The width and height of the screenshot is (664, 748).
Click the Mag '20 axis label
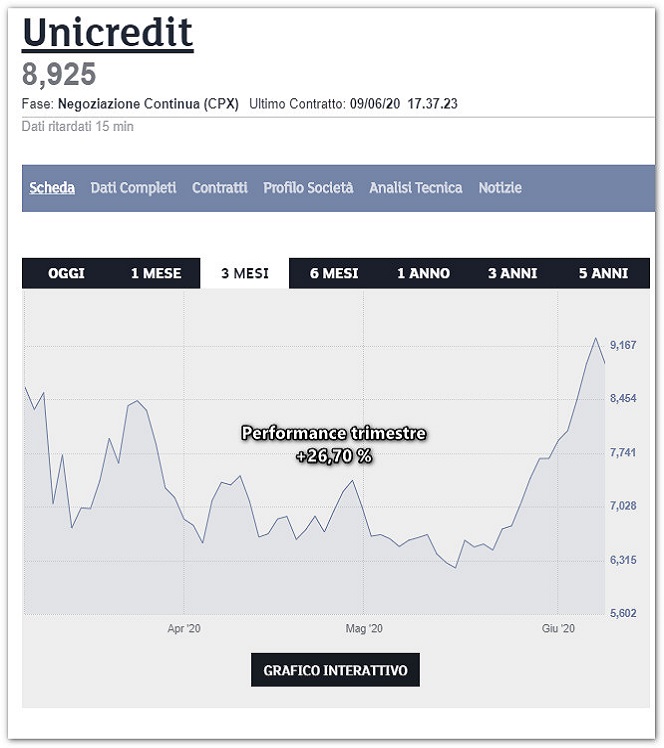(x=364, y=629)
